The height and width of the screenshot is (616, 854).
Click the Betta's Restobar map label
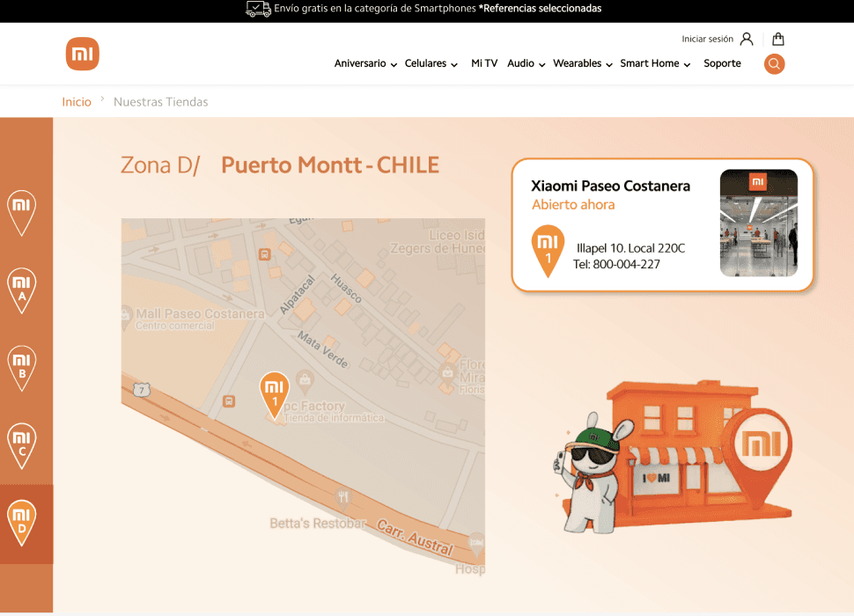click(x=318, y=524)
